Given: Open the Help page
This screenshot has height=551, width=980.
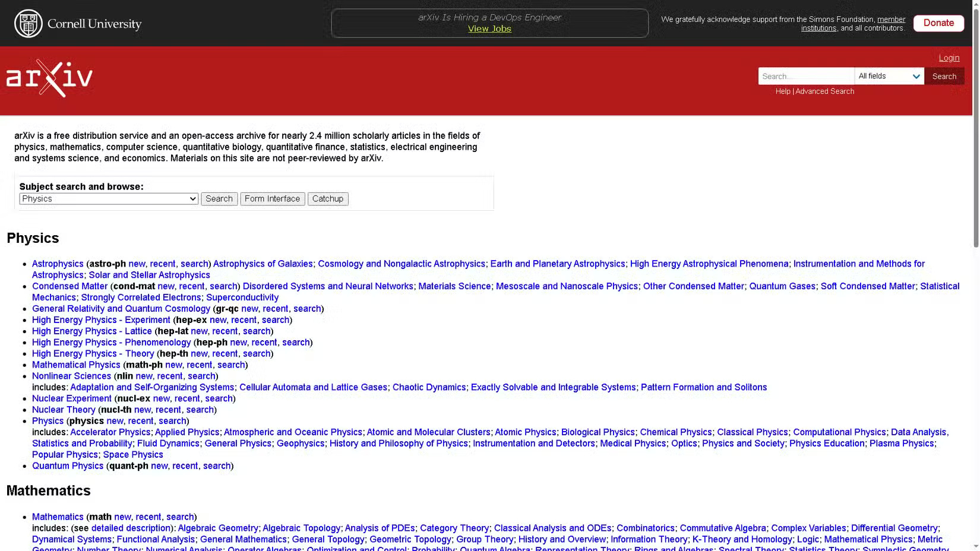Looking at the screenshot, I should coord(783,91).
